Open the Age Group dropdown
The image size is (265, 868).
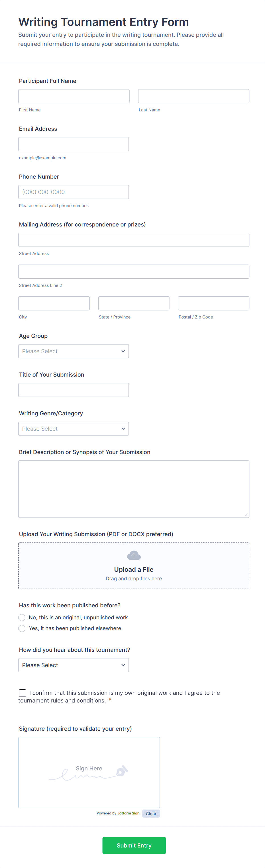click(74, 351)
